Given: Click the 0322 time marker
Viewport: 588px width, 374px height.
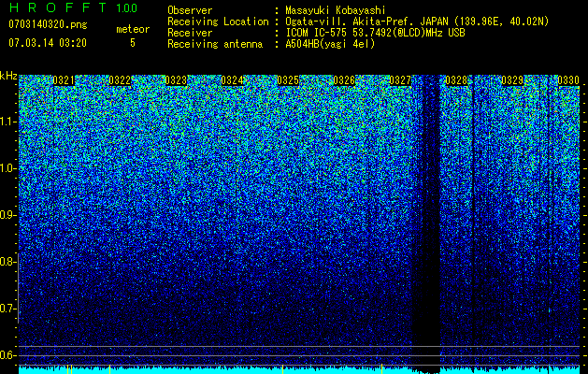Looking at the screenshot, I should pos(120,80).
